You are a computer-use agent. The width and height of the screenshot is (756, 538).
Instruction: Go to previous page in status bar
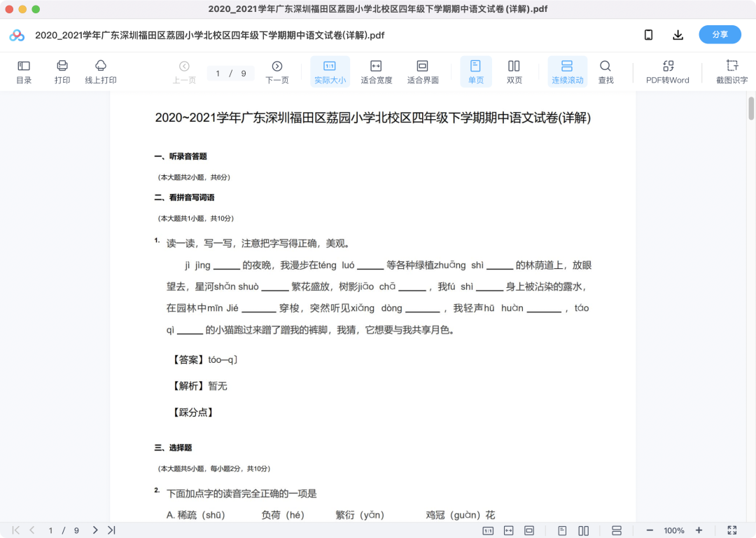(31, 530)
